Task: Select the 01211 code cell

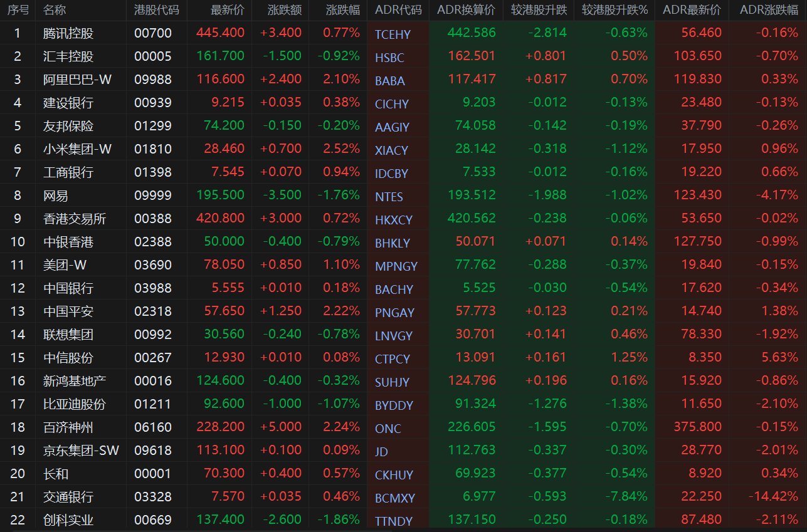Action: (152, 404)
